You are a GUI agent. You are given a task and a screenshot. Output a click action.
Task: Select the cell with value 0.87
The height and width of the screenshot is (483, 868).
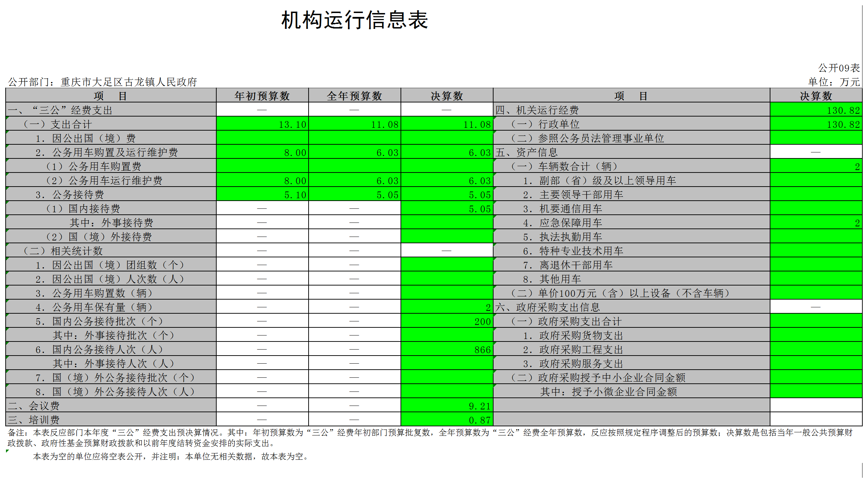click(x=447, y=420)
